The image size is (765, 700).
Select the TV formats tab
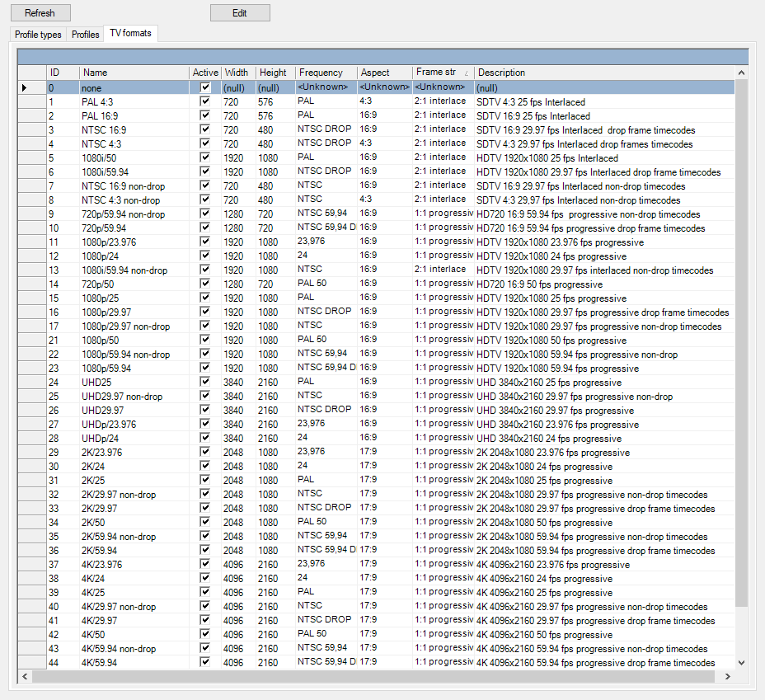pyautogui.click(x=131, y=33)
